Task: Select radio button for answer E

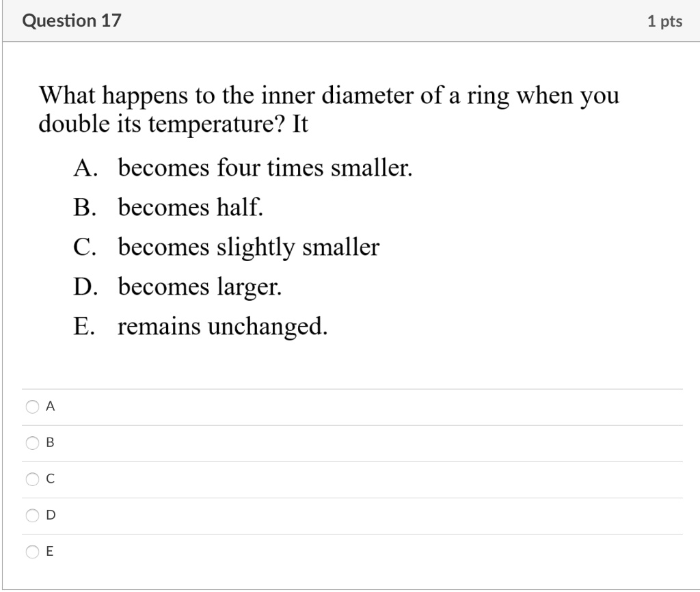Action: pyautogui.click(x=32, y=552)
